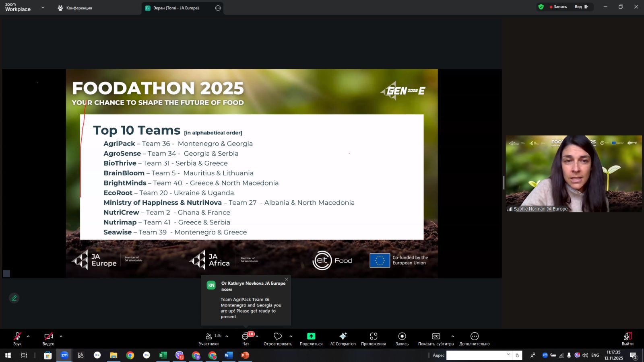
Task: Click the divider handle beside the video panel
Action: point(504,182)
